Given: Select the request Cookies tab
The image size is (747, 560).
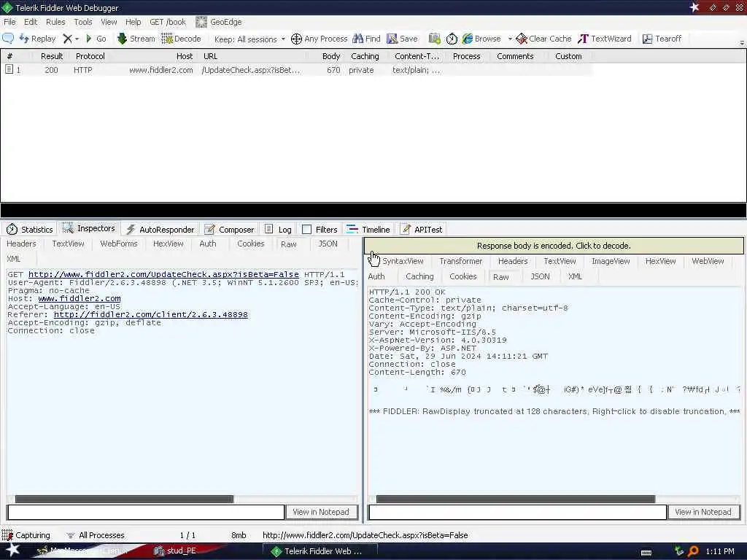Looking at the screenshot, I should point(251,244).
